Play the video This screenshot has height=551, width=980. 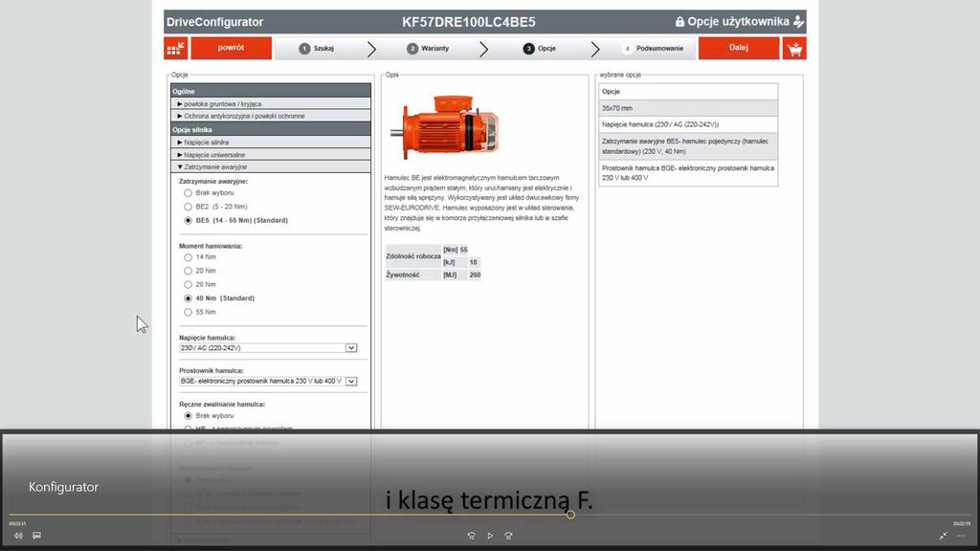490,536
